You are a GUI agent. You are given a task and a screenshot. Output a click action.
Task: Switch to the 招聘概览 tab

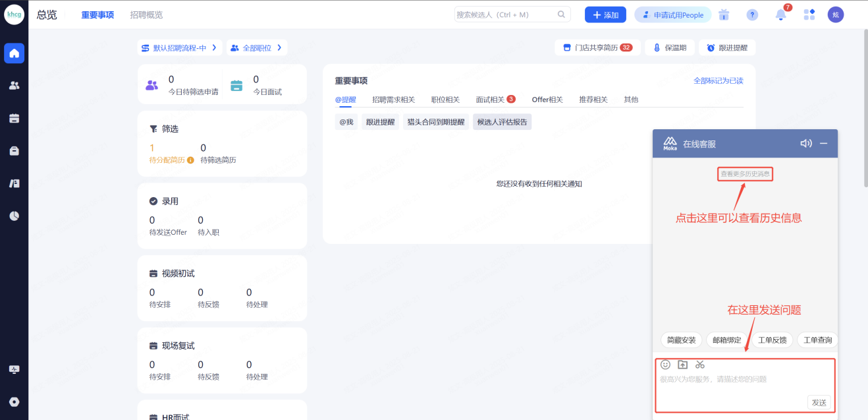(146, 15)
